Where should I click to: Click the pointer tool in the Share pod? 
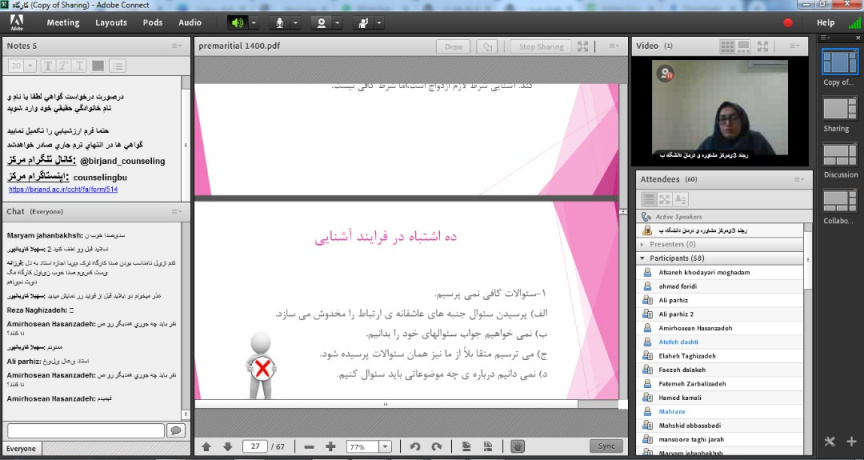[487, 47]
